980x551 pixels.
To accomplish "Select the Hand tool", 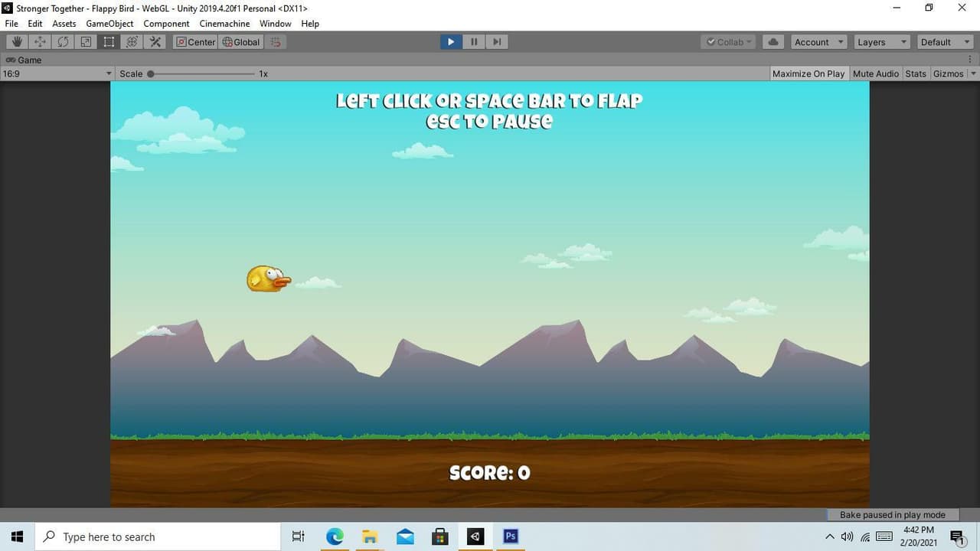I will tap(17, 42).
